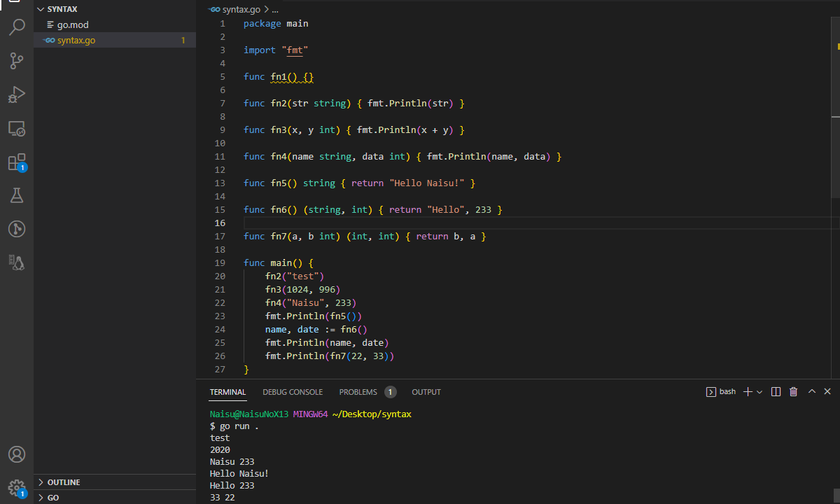This screenshot has width=840, height=504.
Task: Click the "fmt" import string
Action: pyautogui.click(x=295, y=50)
